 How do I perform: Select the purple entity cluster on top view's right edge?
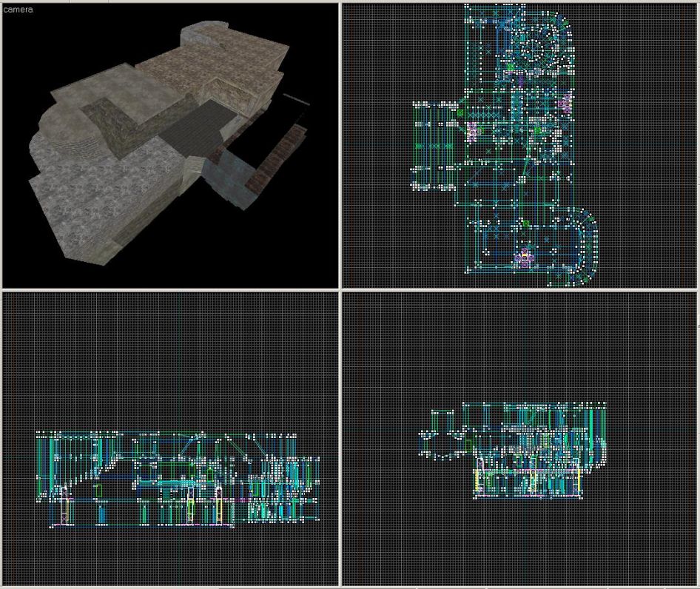567,104
